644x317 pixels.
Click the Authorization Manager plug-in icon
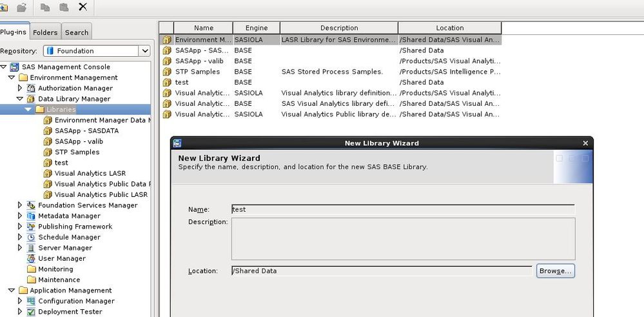click(31, 88)
